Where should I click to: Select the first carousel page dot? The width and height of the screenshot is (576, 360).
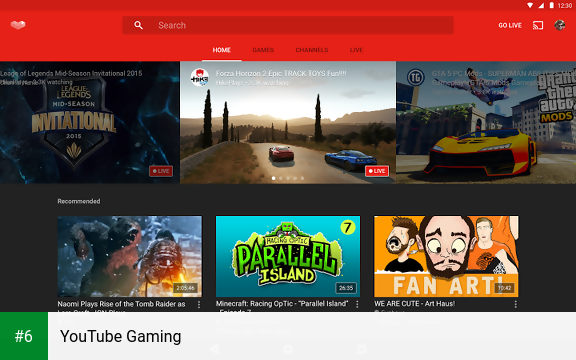point(273,178)
